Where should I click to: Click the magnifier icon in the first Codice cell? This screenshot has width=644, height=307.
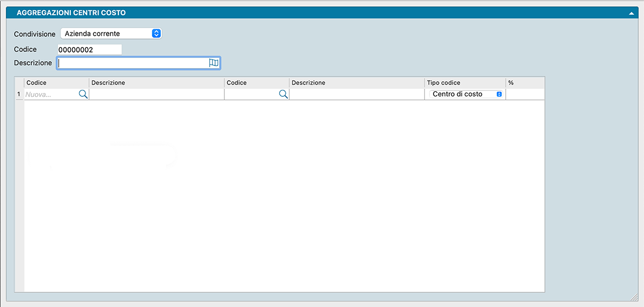pyautogui.click(x=83, y=94)
